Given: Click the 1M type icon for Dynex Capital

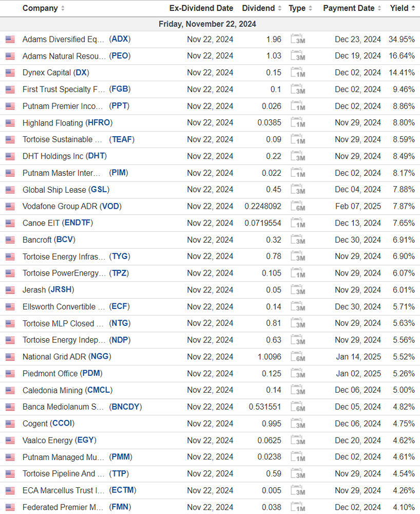Looking at the screenshot, I should (298, 73).
